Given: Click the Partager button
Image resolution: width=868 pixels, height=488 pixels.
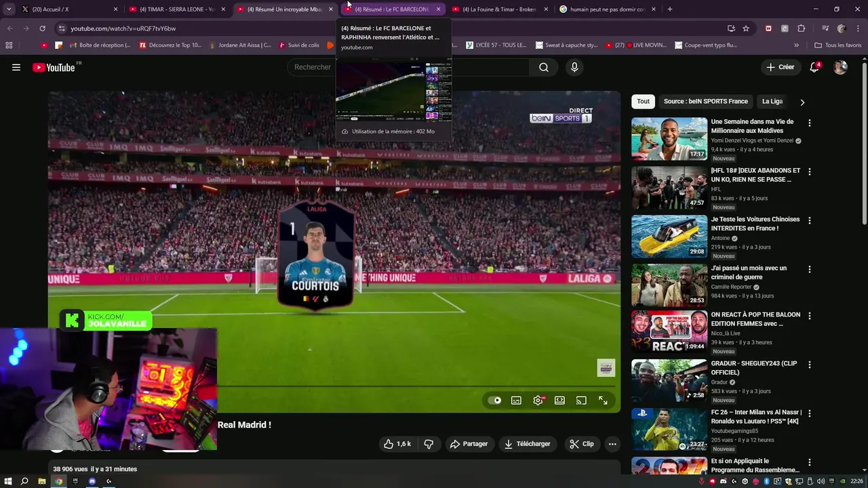Looking at the screenshot, I should tap(469, 444).
